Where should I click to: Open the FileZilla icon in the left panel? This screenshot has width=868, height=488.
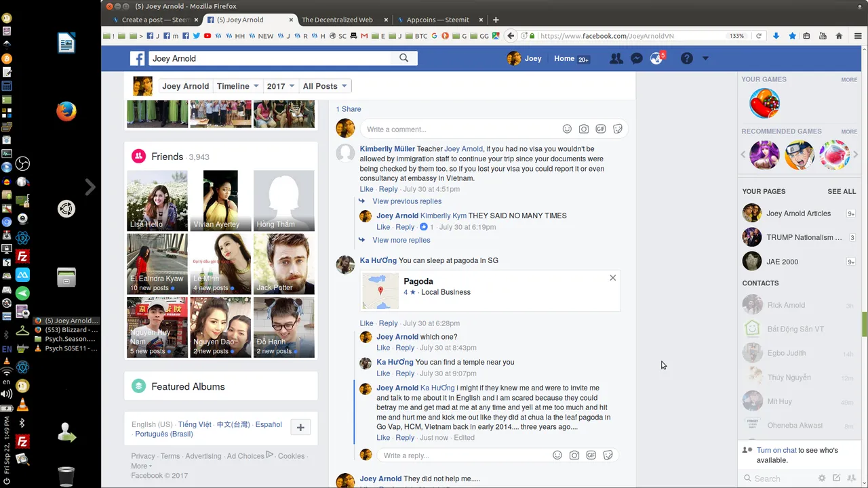coord(22,256)
